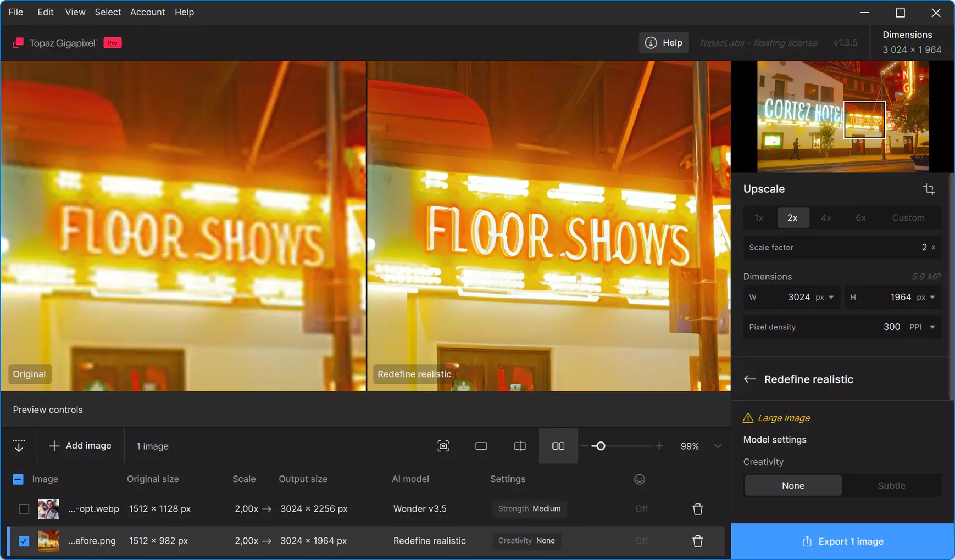955x560 pixels.
Task: Click the Output size column header
Action: coord(303,479)
